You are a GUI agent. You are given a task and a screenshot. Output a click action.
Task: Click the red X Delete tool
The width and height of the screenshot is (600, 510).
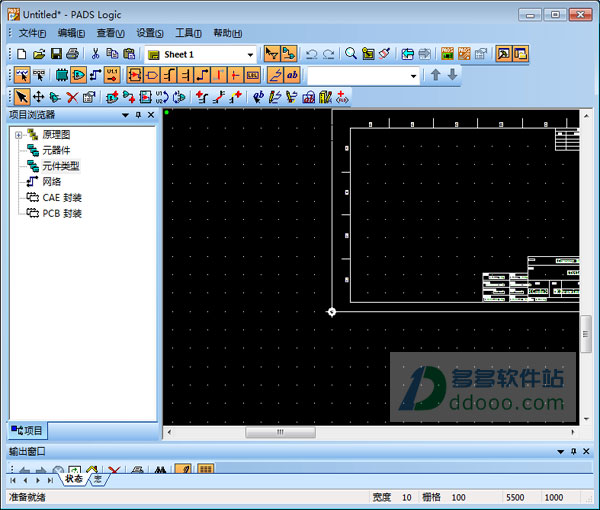[x=72, y=97]
